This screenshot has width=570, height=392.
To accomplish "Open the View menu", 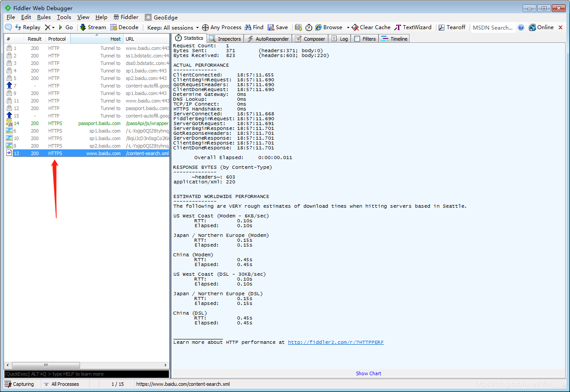I will click(x=83, y=17).
